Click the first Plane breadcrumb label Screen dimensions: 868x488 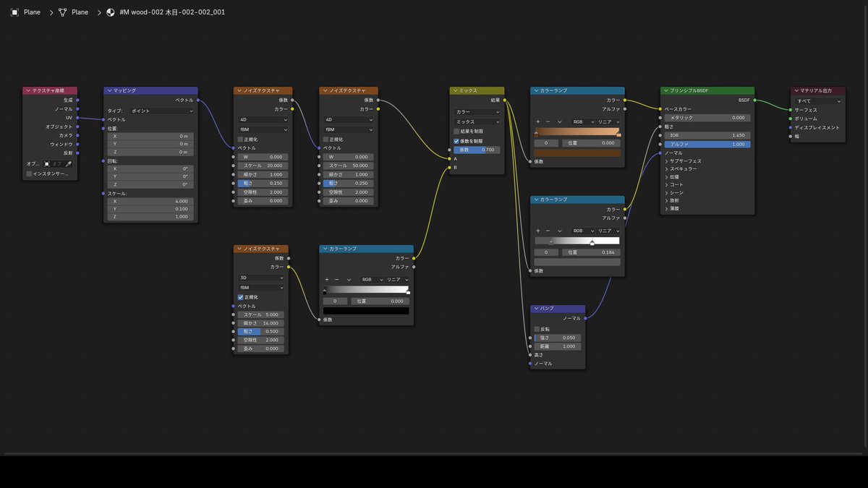coord(32,12)
